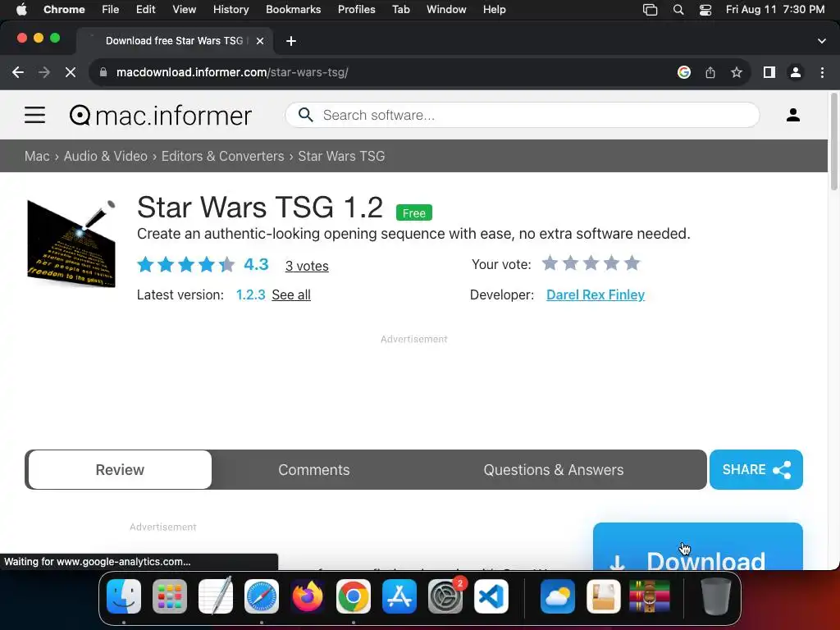Open the History menu

(x=231, y=9)
